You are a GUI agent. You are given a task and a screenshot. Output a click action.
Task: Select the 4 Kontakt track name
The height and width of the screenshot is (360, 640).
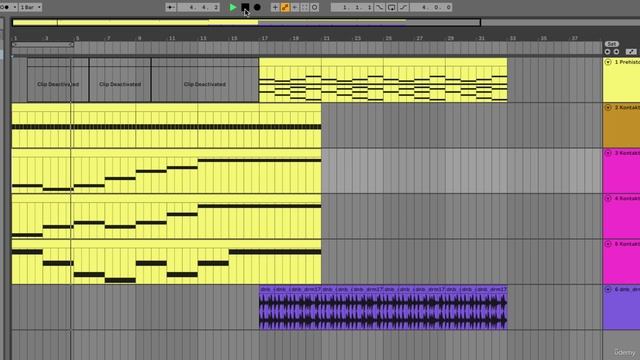[x=627, y=198]
